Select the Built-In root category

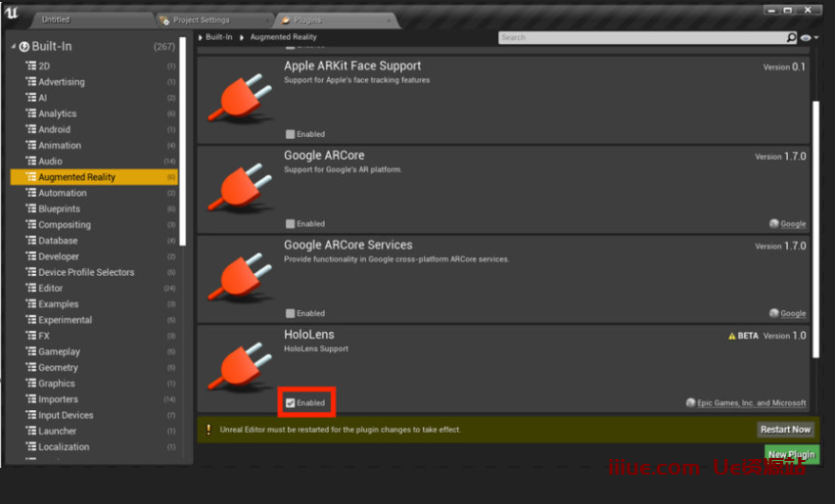click(52, 46)
